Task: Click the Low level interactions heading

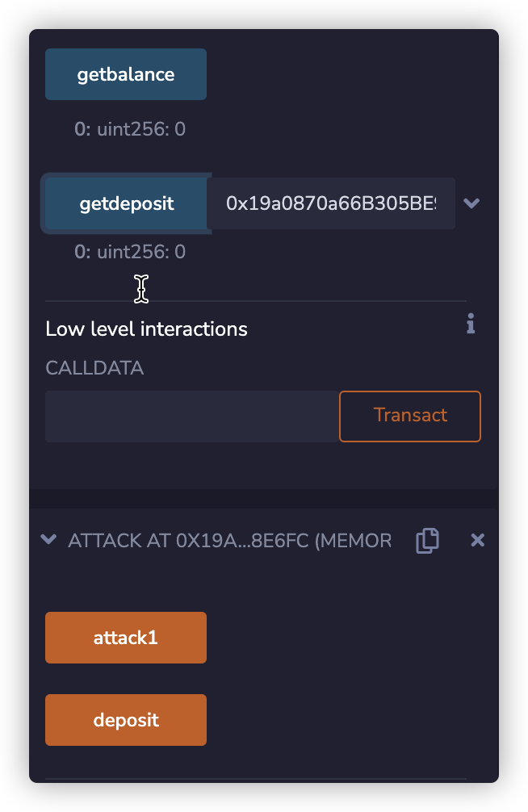Action: [x=146, y=329]
